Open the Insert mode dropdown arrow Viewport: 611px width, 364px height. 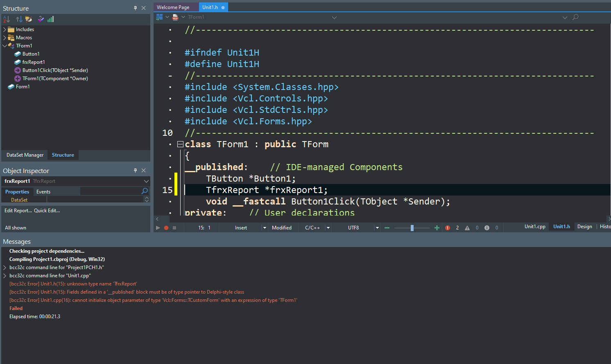coord(265,228)
